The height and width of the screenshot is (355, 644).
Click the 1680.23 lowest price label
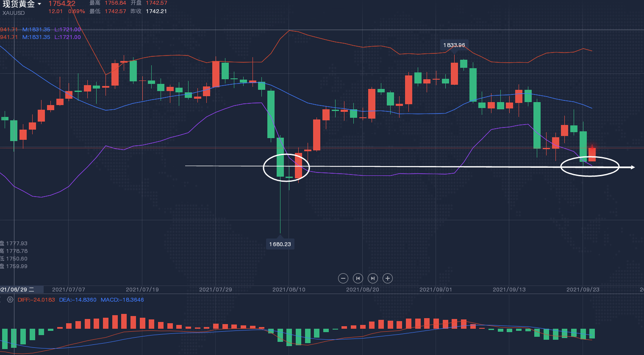click(x=280, y=244)
